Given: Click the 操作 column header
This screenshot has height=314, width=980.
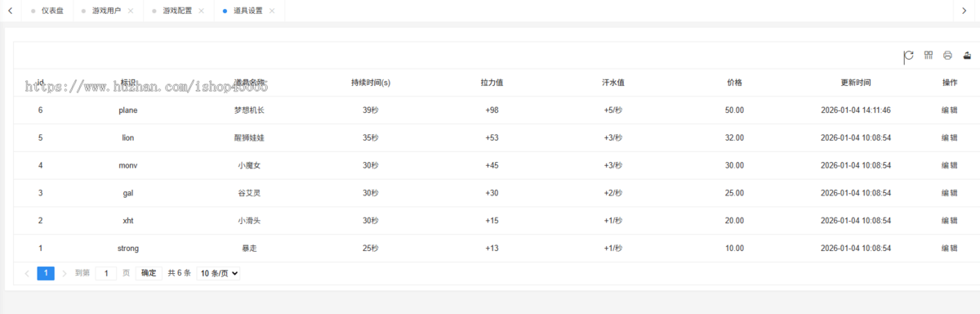Looking at the screenshot, I should click(x=950, y=83).
